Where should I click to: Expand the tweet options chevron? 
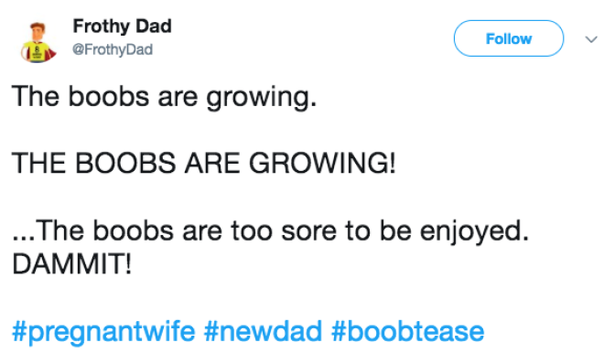[591, 38]
